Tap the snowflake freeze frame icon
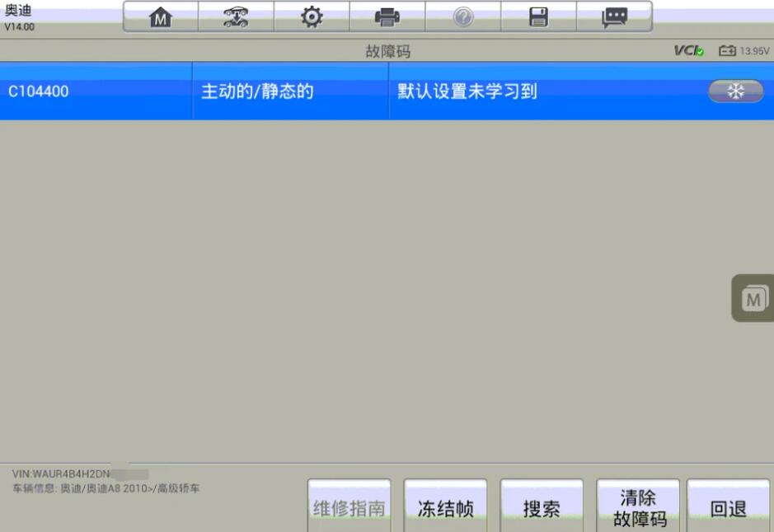 735,91
